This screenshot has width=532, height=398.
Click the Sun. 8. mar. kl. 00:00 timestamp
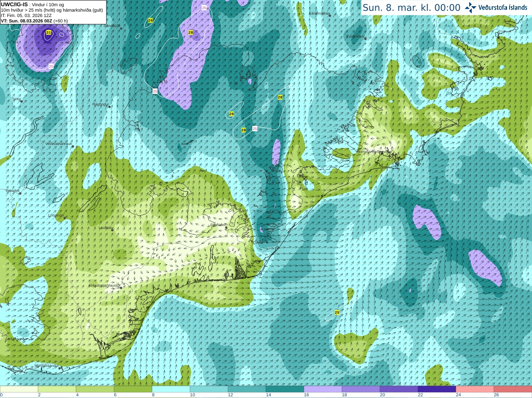pyautogui.click(x=411, y=7)
